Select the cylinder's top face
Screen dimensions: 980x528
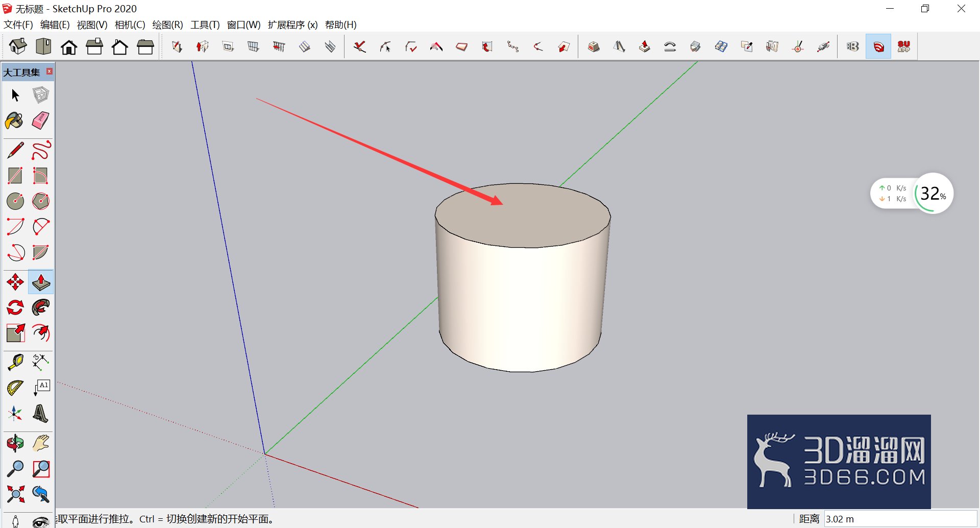click(523, 215)
